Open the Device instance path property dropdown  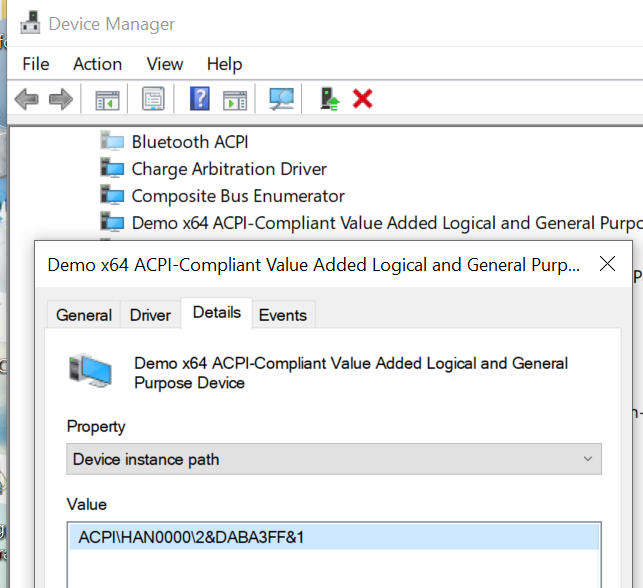pos(334,459)
